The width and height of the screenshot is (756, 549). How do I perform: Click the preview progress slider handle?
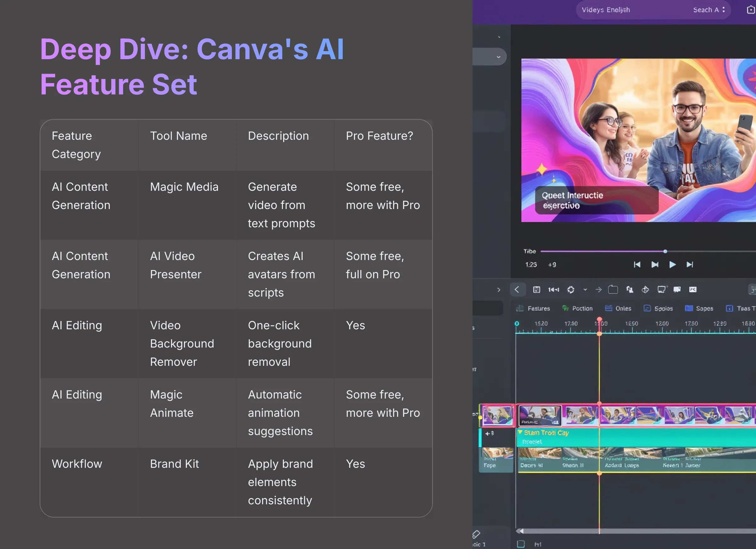click(665, 252)
